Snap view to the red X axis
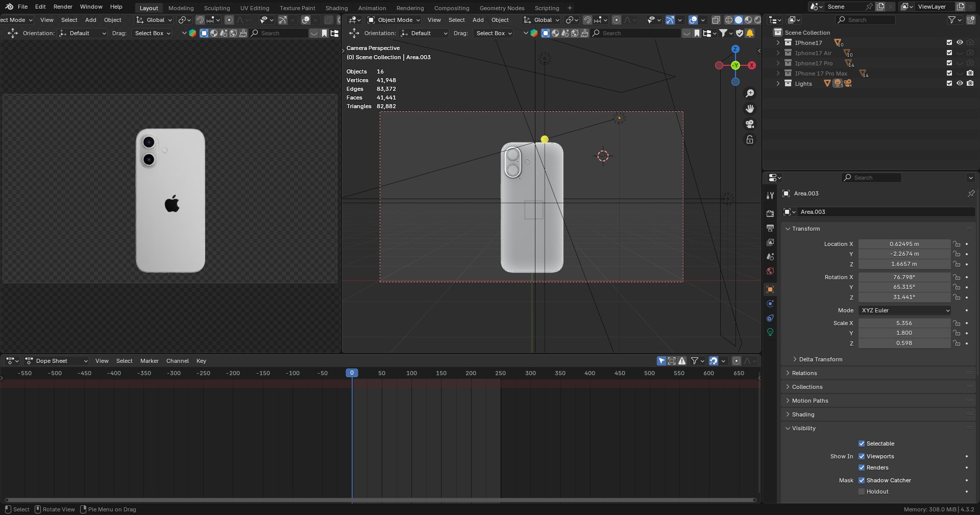Screen dimensions: 980x515 (x=751, y=65)
